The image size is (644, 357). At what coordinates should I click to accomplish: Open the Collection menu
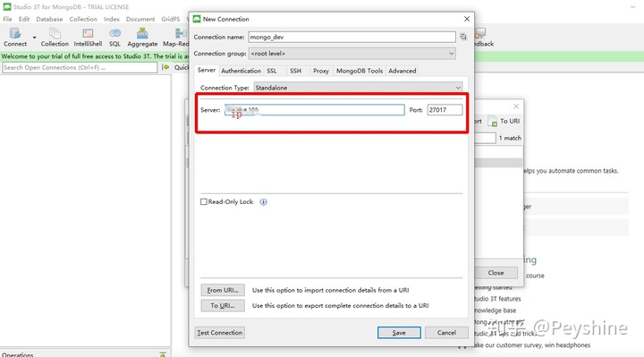coord(83,20)
